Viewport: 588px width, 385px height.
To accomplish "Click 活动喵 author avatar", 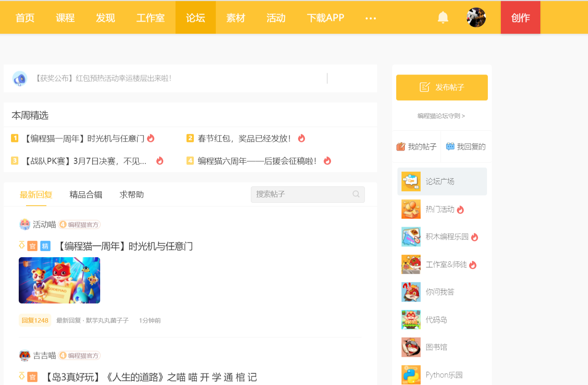I will (25, 225).
